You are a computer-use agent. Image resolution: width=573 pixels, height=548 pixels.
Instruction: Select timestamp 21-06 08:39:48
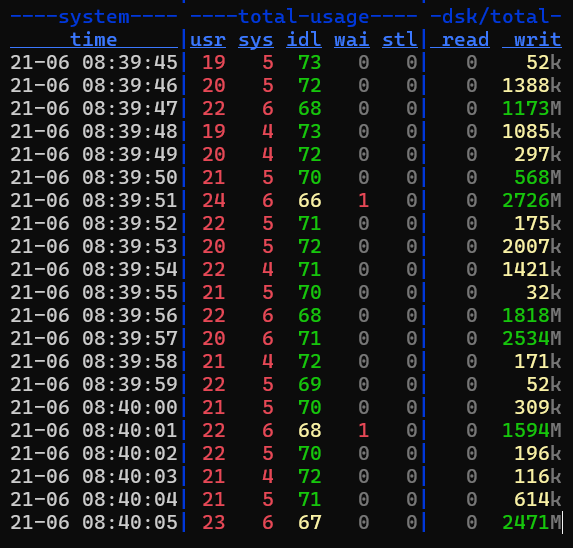coord(94,131)
